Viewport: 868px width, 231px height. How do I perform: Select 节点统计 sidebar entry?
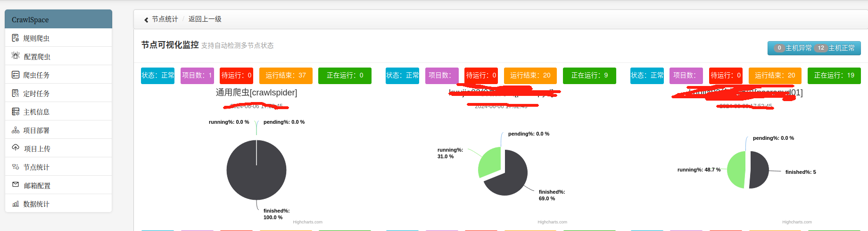click(58, 167)
